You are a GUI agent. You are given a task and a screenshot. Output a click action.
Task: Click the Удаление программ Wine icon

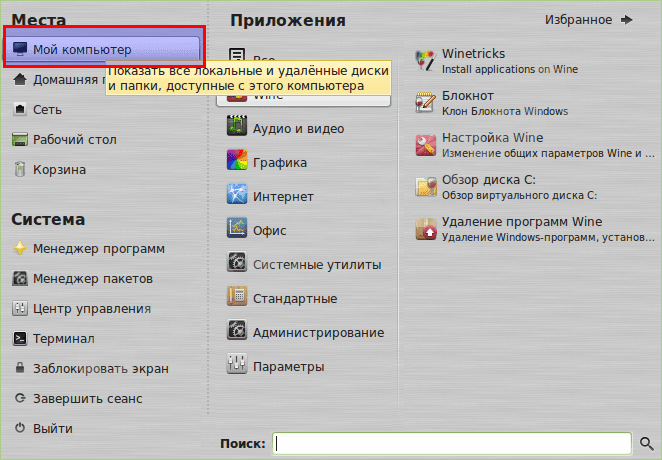tap(425, 229)
